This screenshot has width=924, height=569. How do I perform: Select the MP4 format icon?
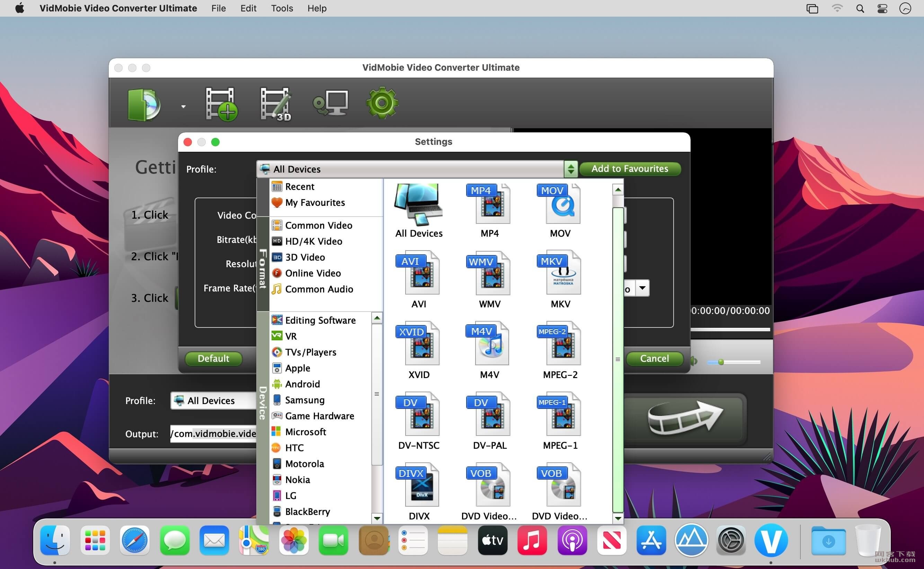(489, 210)
